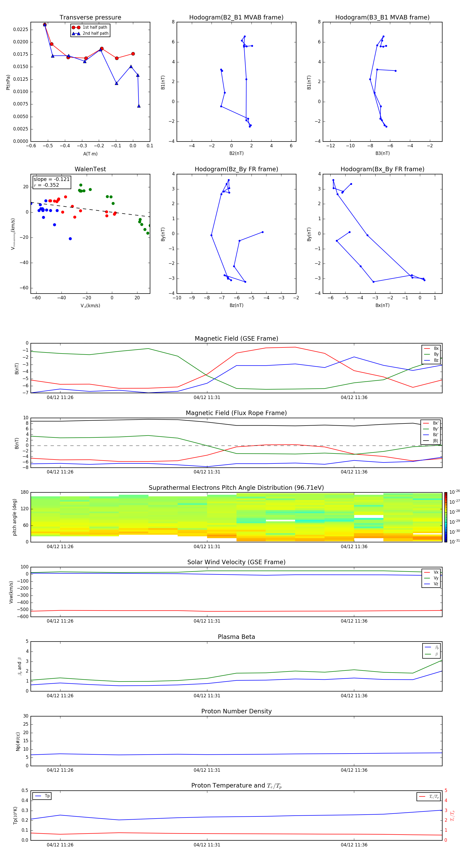Click the Suprathermal Electrons Pitch Angle Distribution title

click(236, 488)
